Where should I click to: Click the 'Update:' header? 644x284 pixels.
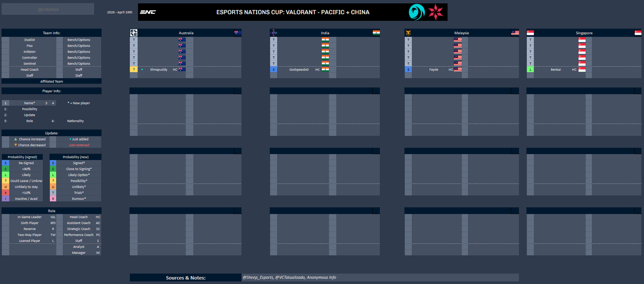click(x=52, y=133)
